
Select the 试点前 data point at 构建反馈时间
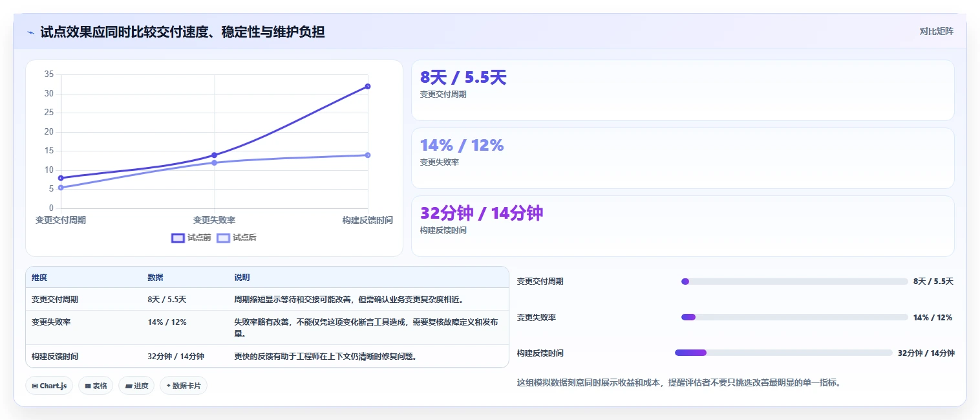click(x=367, y=86)
